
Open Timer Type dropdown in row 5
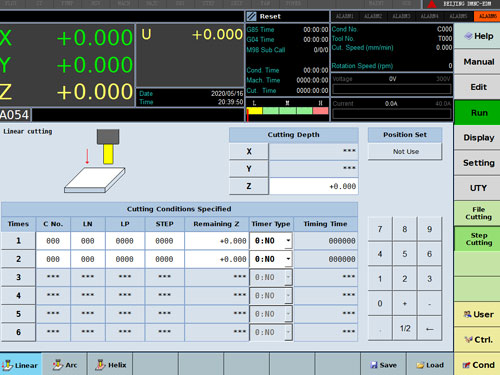[288, 314]
